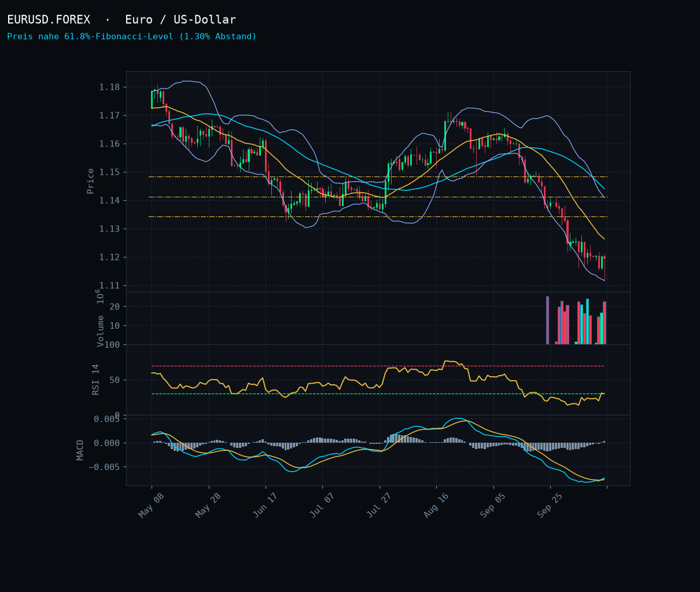Click the Sep 25 date label
The image size is (700, 592).
point(550,505)
